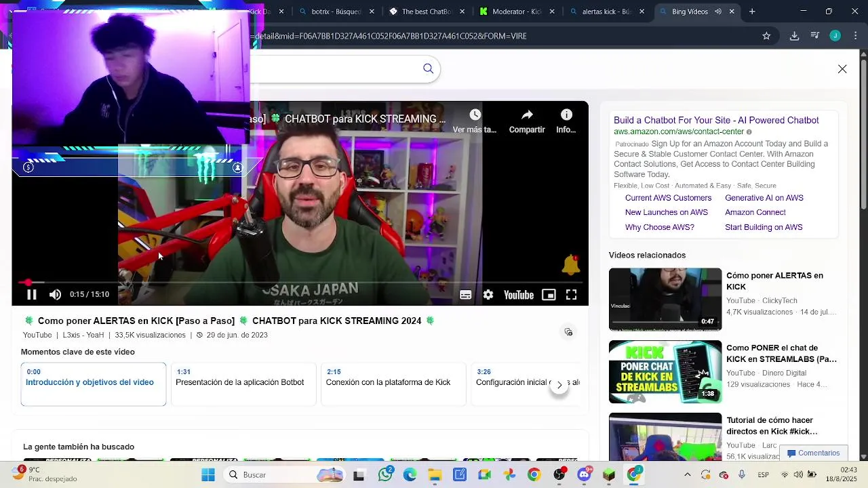Open Build a Chatbot For Your Site ad
The height and width of the screenshot is (488, 868).
point(716,120)
